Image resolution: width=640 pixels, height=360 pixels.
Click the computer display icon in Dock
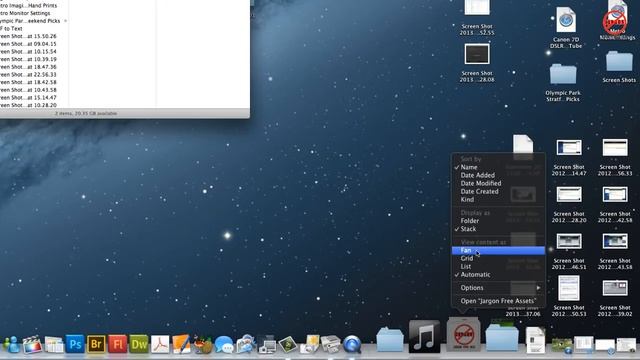(267, 344)
